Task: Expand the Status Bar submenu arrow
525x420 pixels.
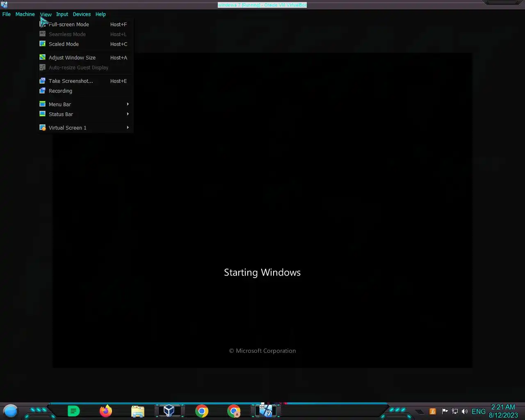Action: click(128, 114)
